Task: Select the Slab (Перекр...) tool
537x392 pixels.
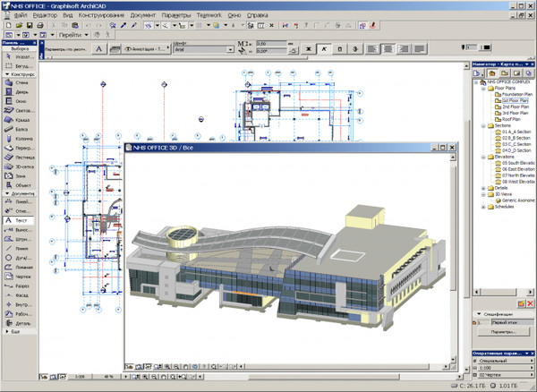Action: (x=20, y=148)
